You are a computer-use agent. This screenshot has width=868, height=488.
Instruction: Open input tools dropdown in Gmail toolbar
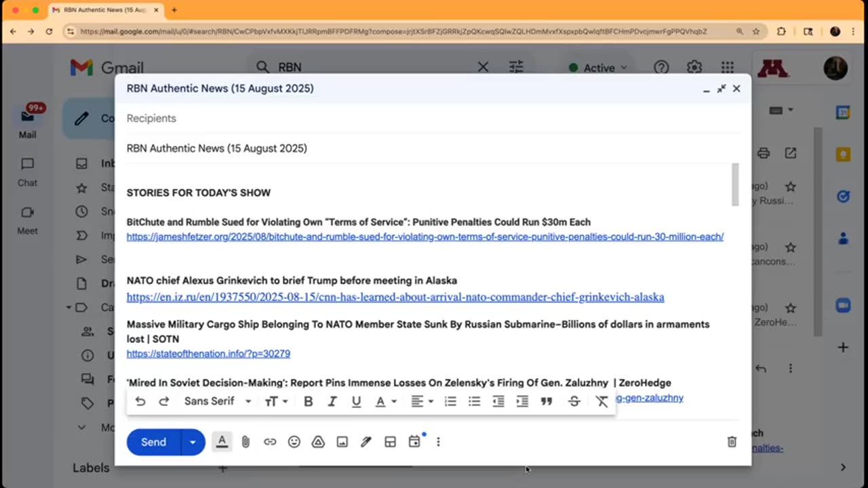(781, 110)
